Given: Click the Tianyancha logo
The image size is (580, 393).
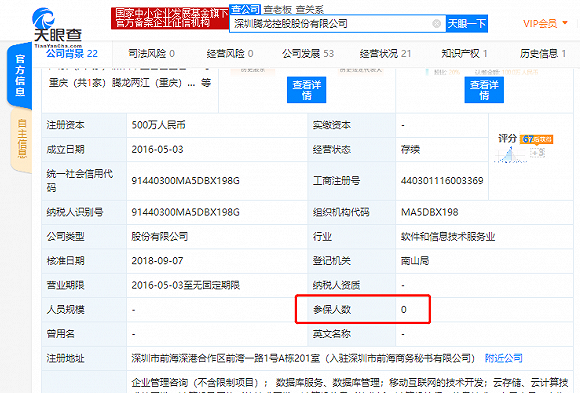Looking at the screenshot, I should tap(57, 27).
